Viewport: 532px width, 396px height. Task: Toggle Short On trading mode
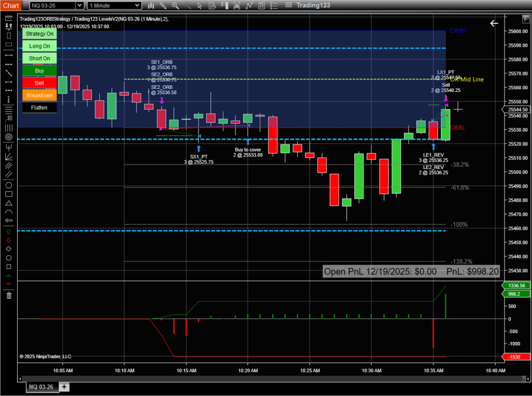pyautogui.click(x=39, y=58)
